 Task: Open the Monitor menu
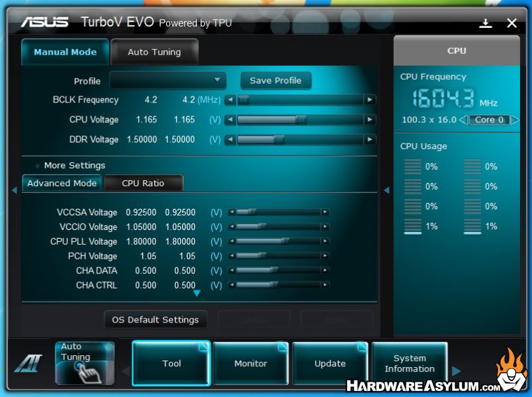pyautogui.click(x=251, y=363)
